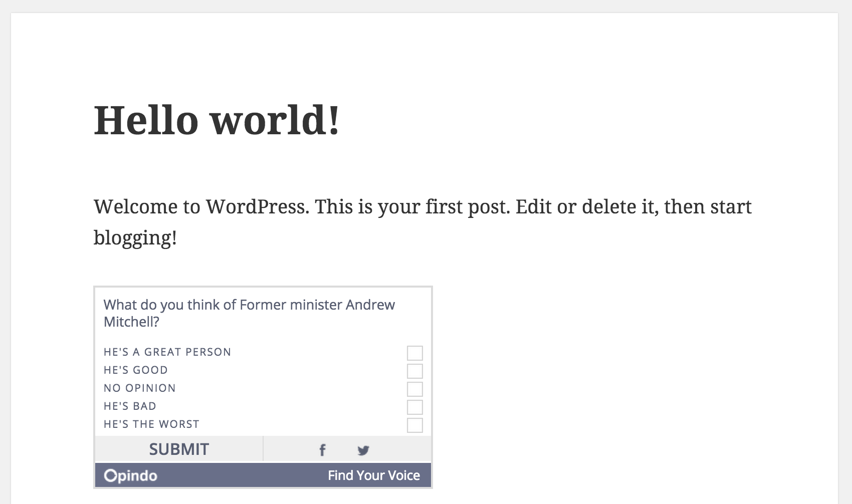Check the "He's a great person" box

pos(415,353)
